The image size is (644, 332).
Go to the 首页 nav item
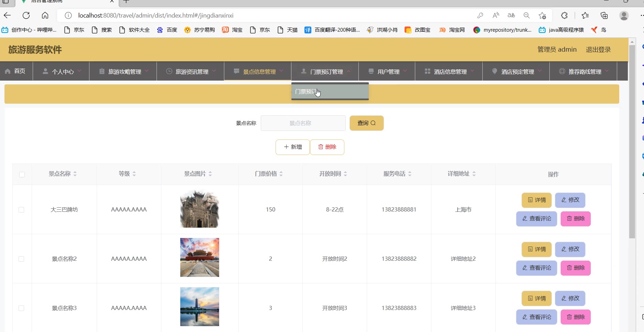tap(16, 71)
